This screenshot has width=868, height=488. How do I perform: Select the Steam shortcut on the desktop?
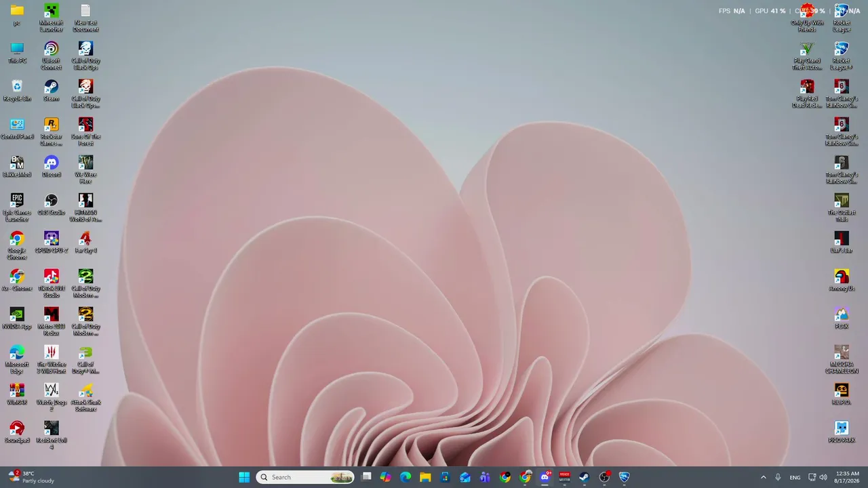(52, 90)
